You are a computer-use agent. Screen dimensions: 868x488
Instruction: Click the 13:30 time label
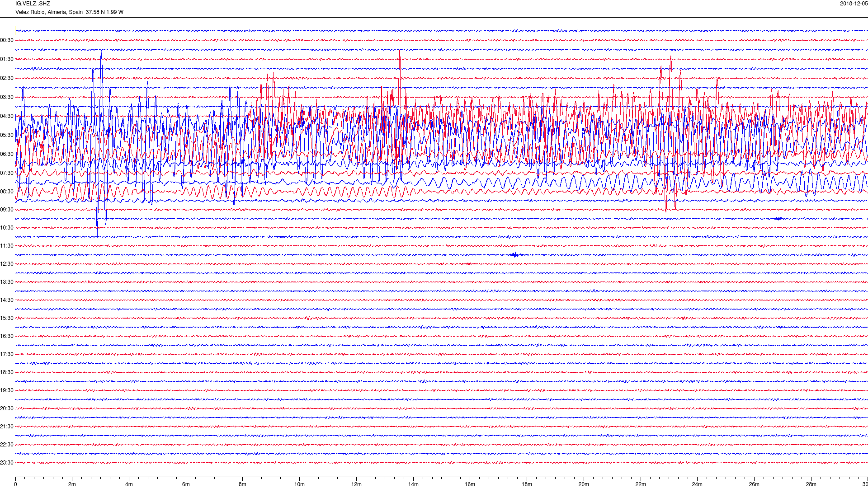tap(7, 282)
